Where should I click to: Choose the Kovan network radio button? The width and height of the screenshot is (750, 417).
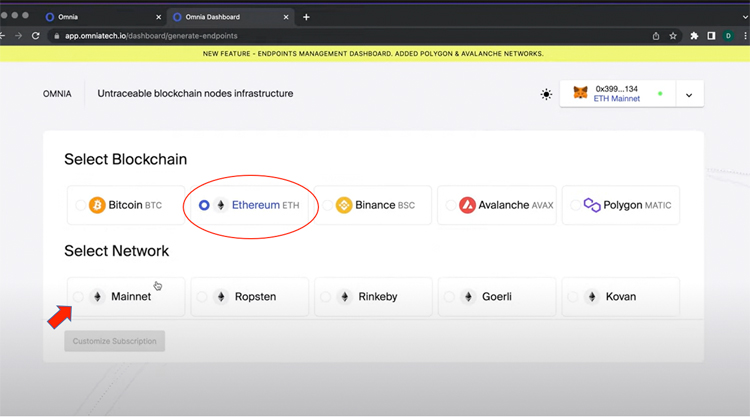(x=573, y=297)
